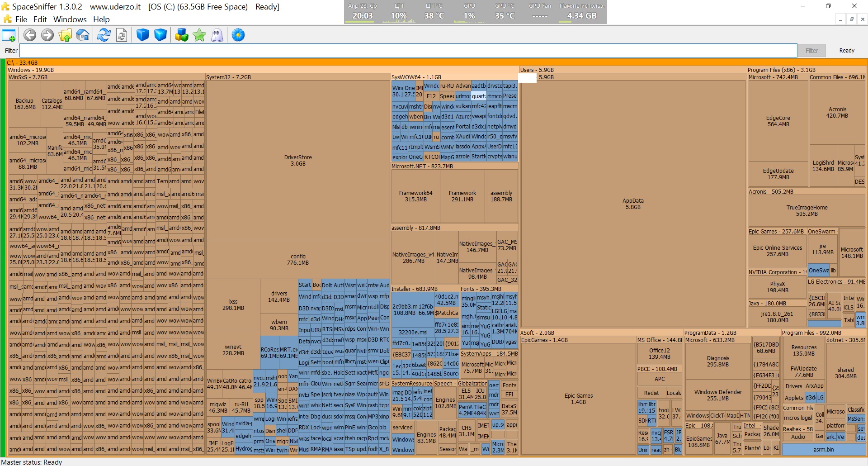
Task: Click the LogiShrd 134.6MB block
Action: tap(823, 166)
